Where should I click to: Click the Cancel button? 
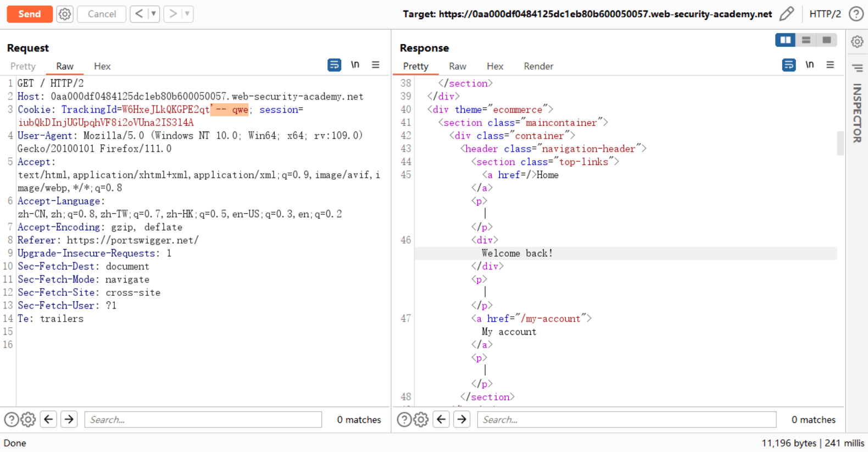[x=102, y=14]
